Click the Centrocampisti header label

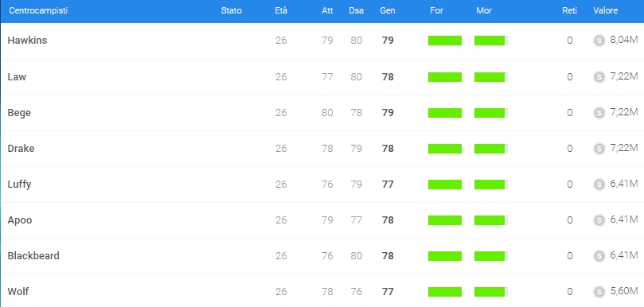(38, 10)
